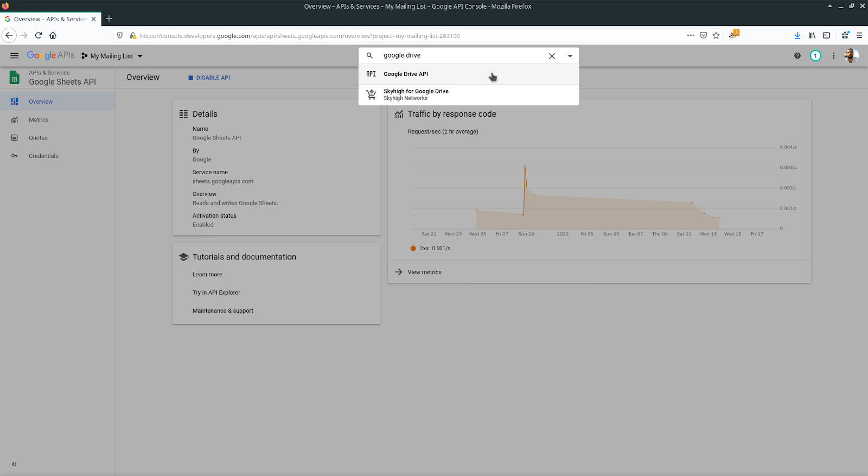This screenshot has width=868, height=476.
Task: Open the hamburger navigation menu
Action: [15, 56]
